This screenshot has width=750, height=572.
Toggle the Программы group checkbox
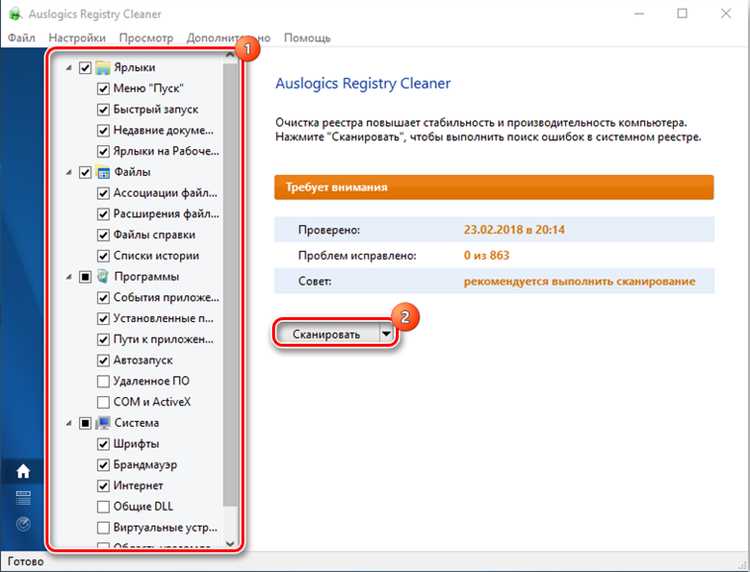pyautogui.click(x=85, y=276)
